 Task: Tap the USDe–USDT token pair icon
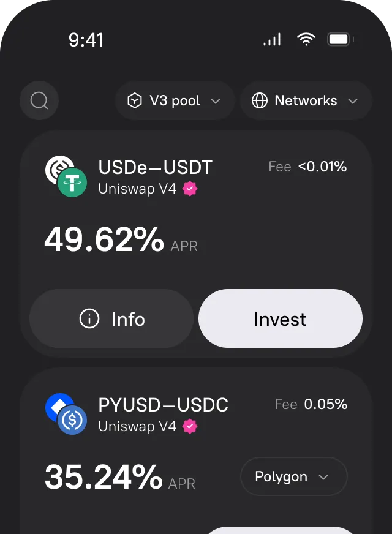click(66, 177)
